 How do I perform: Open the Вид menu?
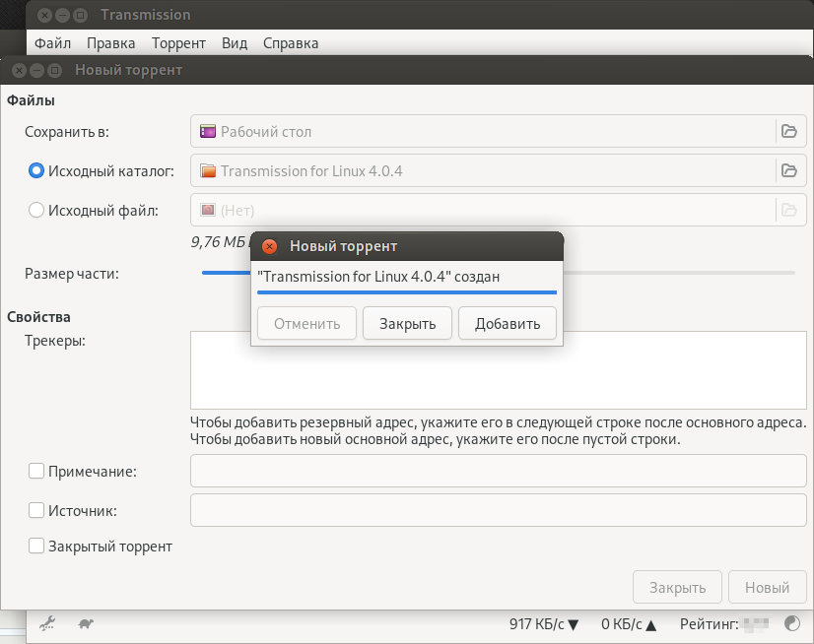pyautogui.click(x=235, y=43)
